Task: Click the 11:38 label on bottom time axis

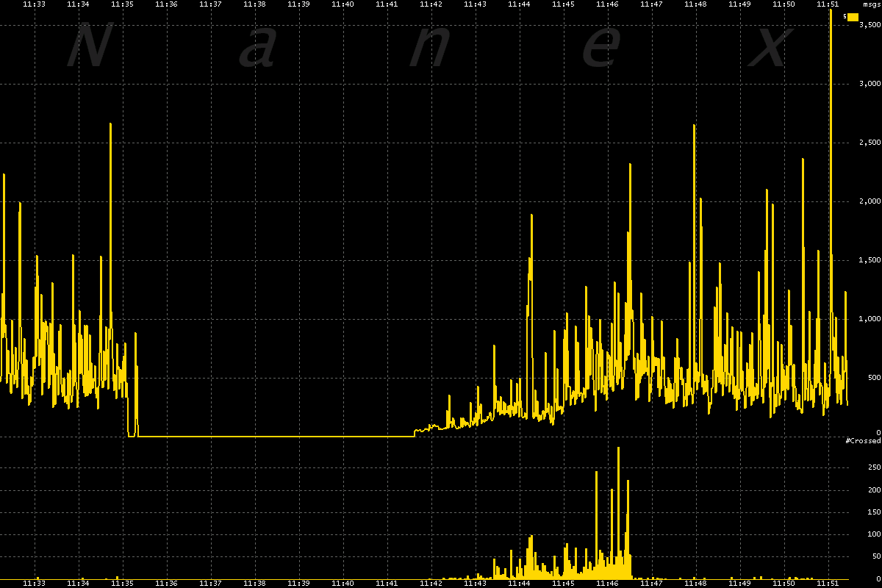Action: click(x=254, y=583)
